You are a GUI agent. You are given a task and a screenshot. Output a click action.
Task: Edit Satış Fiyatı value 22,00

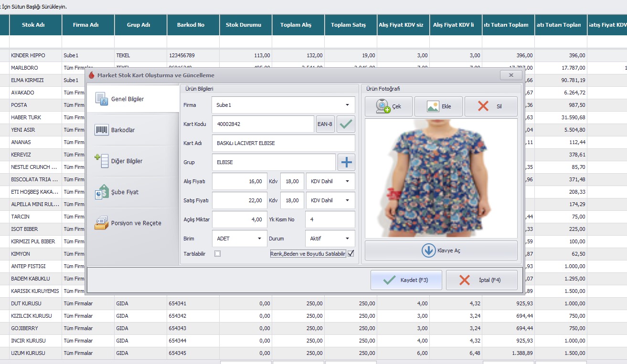pyautogui.click(x=239, y=200)
